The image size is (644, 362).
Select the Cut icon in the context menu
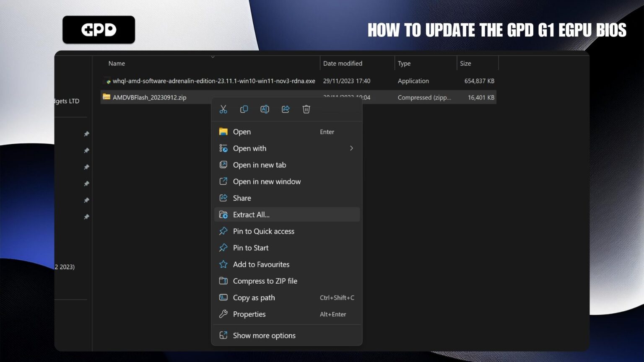tap(223, 109)
